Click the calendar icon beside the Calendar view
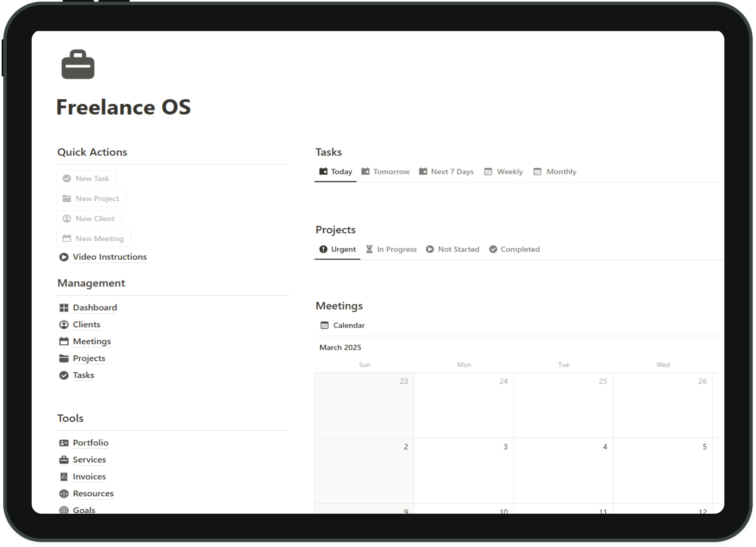Image resolution: width=756 pixels, height=547 pixels. (x=325, y=326)
